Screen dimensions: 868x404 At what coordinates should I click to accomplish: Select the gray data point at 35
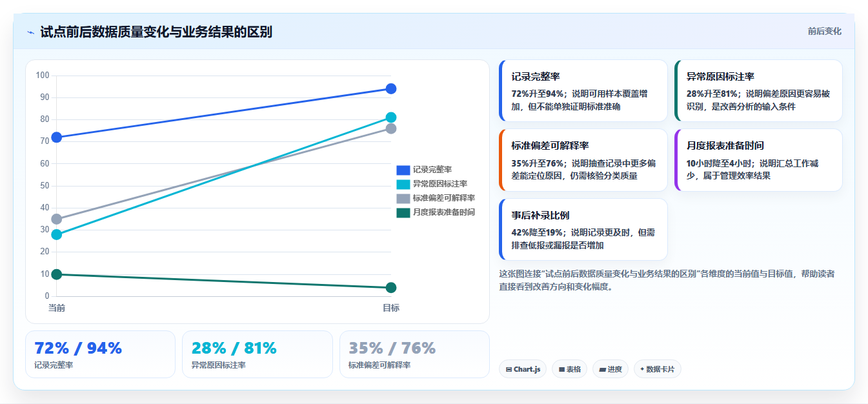click(57, 219)
